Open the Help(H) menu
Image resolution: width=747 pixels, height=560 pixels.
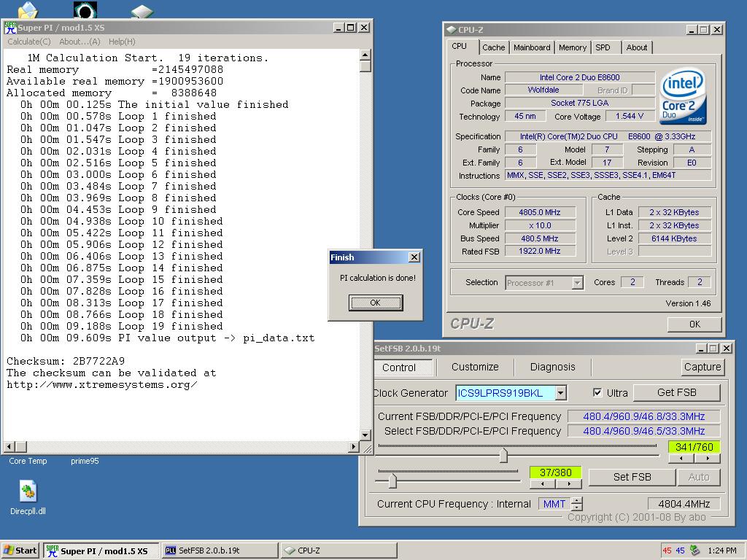(122, 42)
